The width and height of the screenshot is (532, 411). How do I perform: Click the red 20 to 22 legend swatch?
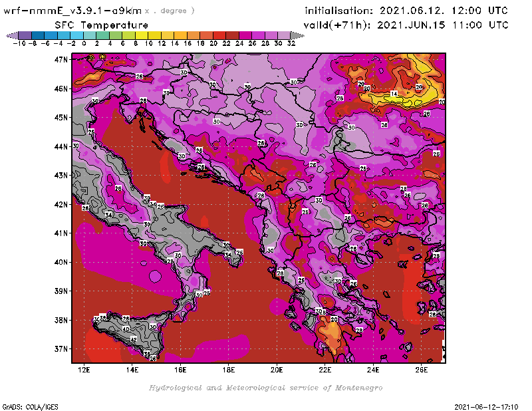(219, 35)
